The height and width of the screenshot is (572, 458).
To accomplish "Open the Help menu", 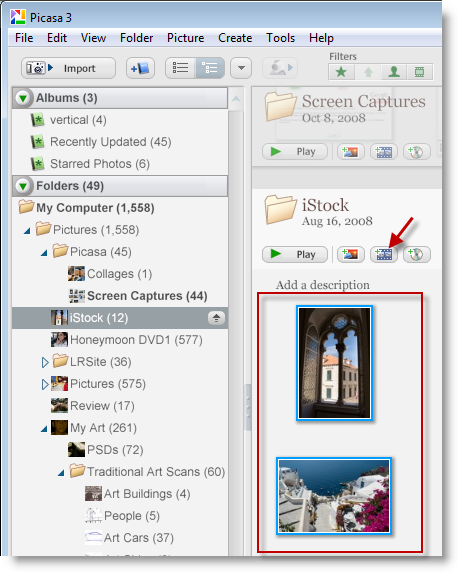I will 321,38.
